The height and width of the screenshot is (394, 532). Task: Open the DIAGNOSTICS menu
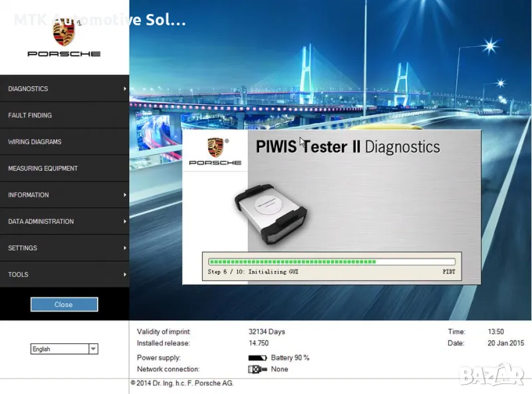point(65,89)
